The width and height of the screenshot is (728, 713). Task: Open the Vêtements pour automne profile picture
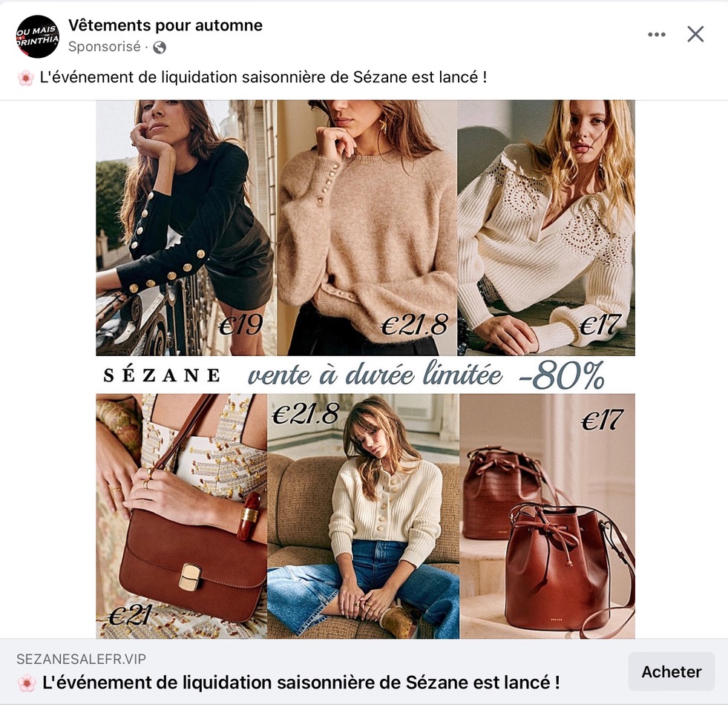coord(38,36)
